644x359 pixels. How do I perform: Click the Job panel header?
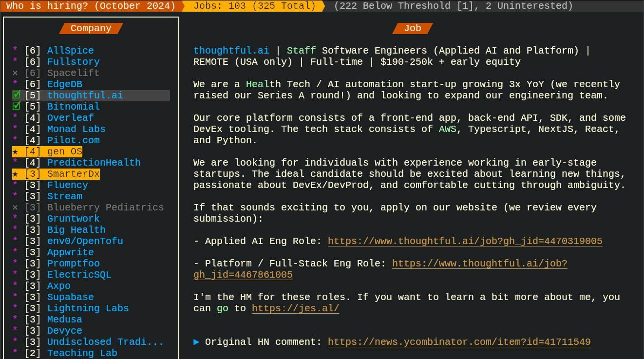click(413, 28)
